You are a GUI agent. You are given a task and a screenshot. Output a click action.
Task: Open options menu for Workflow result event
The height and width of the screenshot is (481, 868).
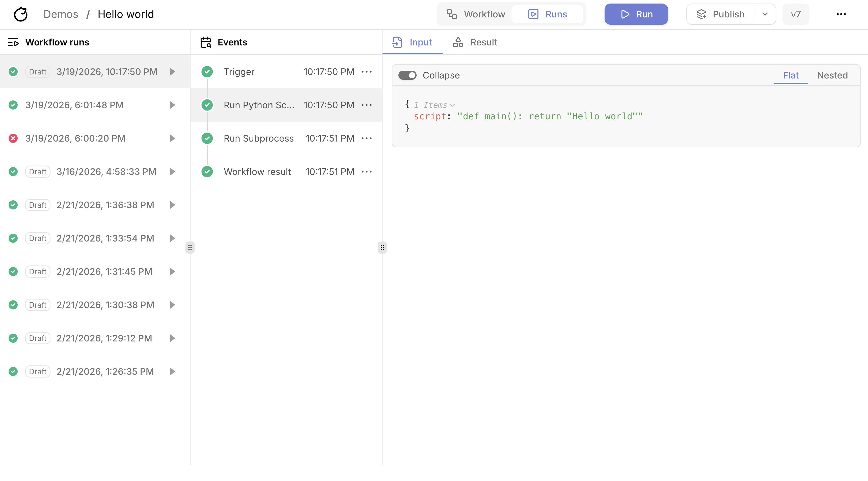coord(367,171)
